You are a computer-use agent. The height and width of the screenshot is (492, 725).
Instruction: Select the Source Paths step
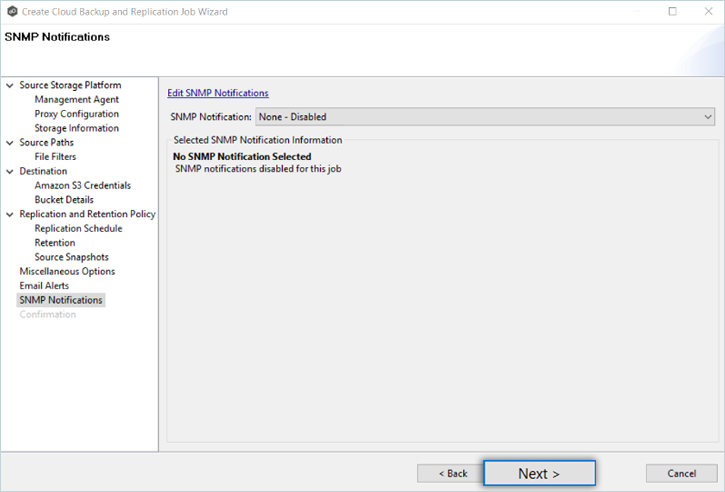pos(46,142)
